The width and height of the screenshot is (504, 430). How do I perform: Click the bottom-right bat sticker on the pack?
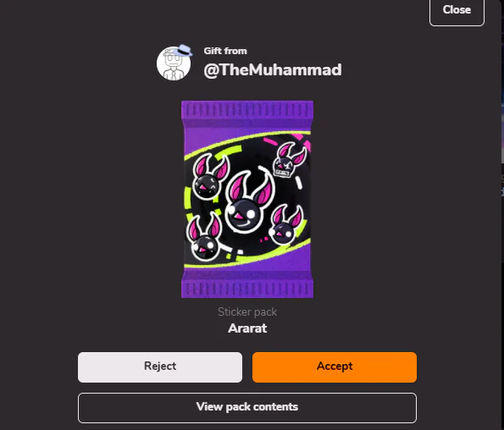coord(285,225)
